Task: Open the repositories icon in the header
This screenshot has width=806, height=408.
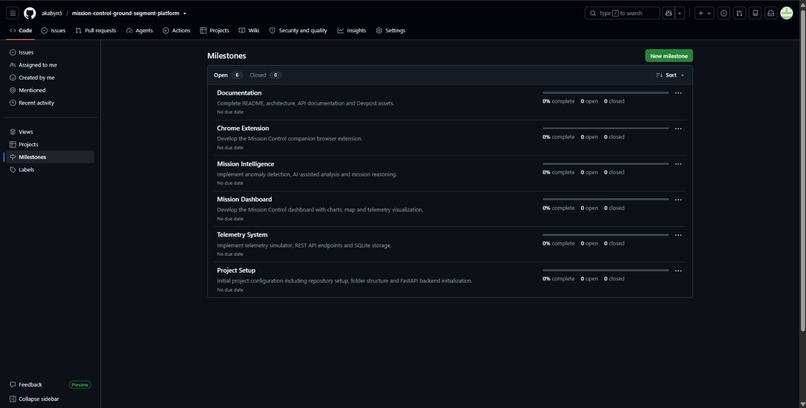Action: click(755, 13)
